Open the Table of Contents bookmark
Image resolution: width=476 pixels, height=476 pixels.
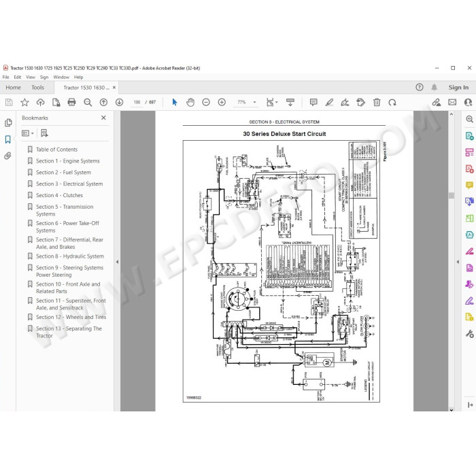point(56,150)
